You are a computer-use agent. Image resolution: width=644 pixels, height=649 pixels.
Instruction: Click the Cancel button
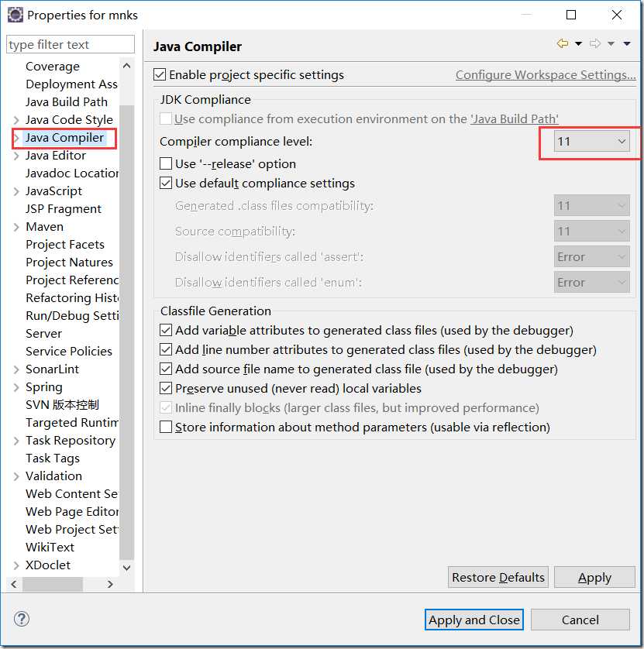(580, 620)
